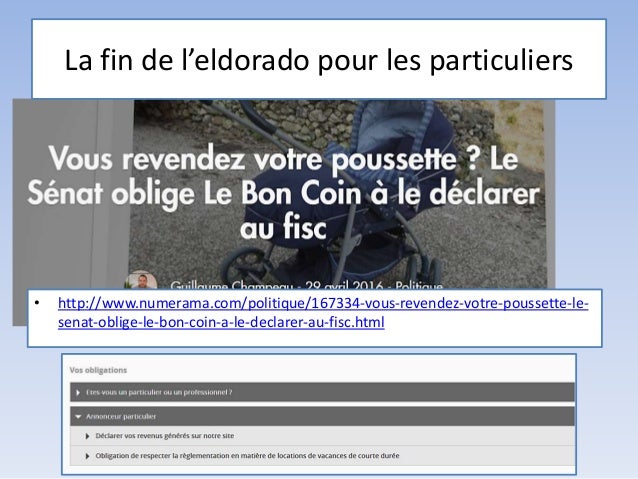Image resolution: width=638 pixels, height=479 pixels.
Task: Click the article headline 'Vous revendez votre poussette'
Action: pos(284,193)
